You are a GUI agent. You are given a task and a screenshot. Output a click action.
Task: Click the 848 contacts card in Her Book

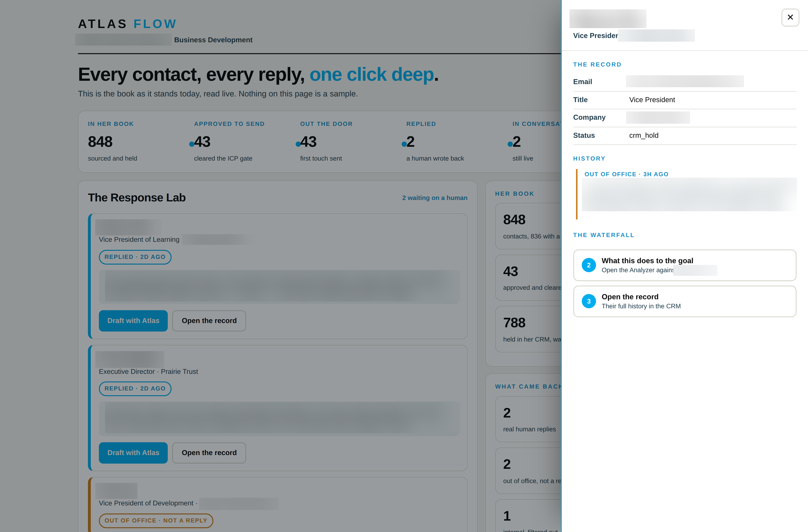point(528,226)
